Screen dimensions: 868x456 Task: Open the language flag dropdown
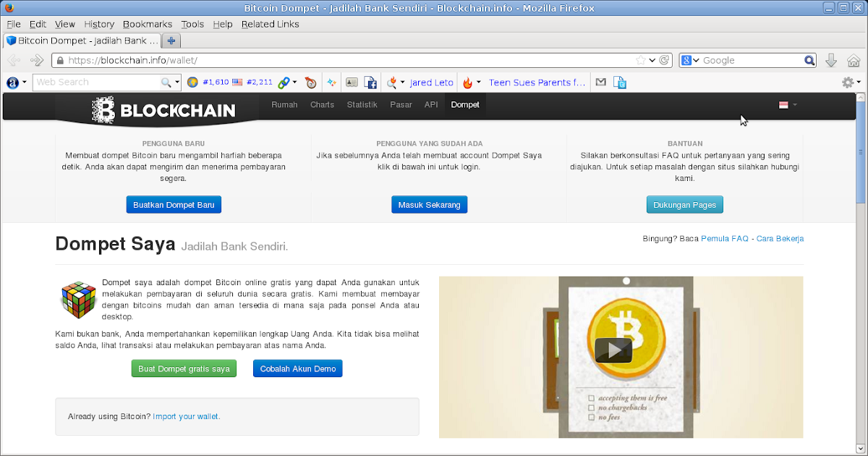coord(788,105)
